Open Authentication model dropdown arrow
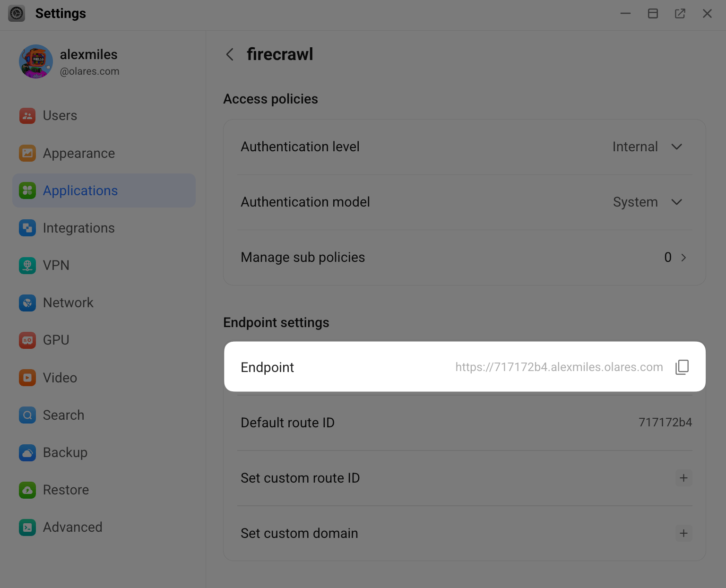726x588 pixels. 677,202
